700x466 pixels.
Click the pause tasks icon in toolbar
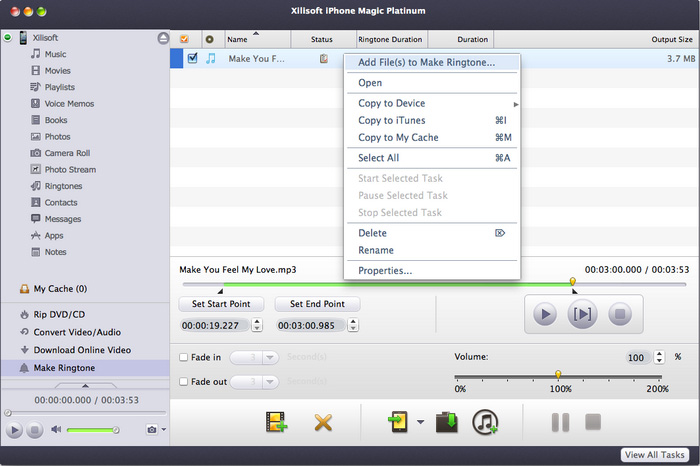560,422
